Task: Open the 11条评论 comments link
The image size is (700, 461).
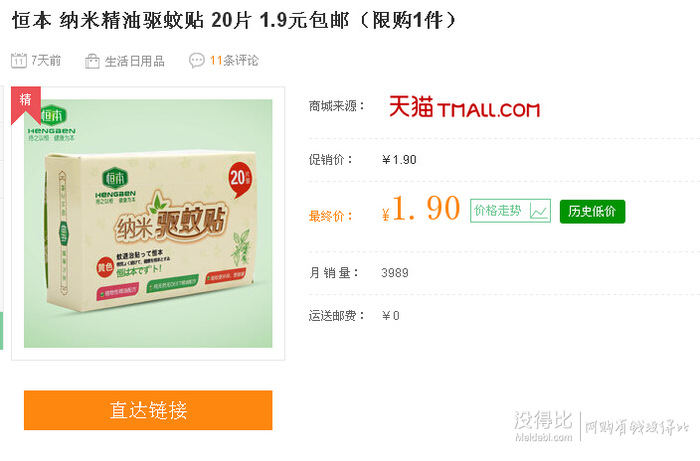Action: (x=234, y=60)
